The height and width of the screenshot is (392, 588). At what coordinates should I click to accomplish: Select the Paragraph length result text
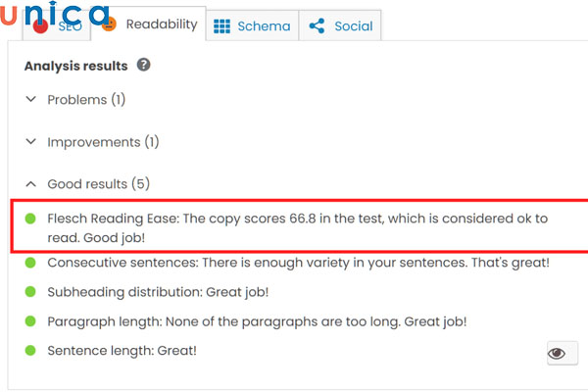tap(257, 321)
